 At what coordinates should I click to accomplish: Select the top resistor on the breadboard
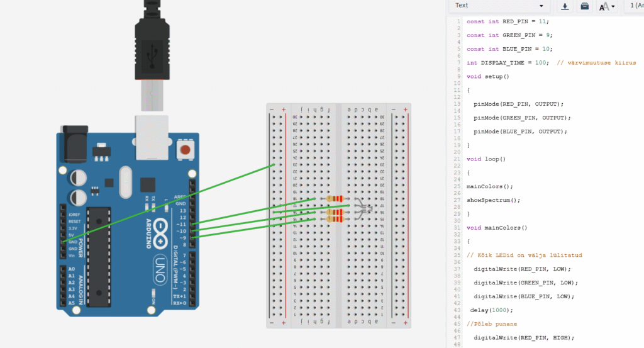(335, 199)
